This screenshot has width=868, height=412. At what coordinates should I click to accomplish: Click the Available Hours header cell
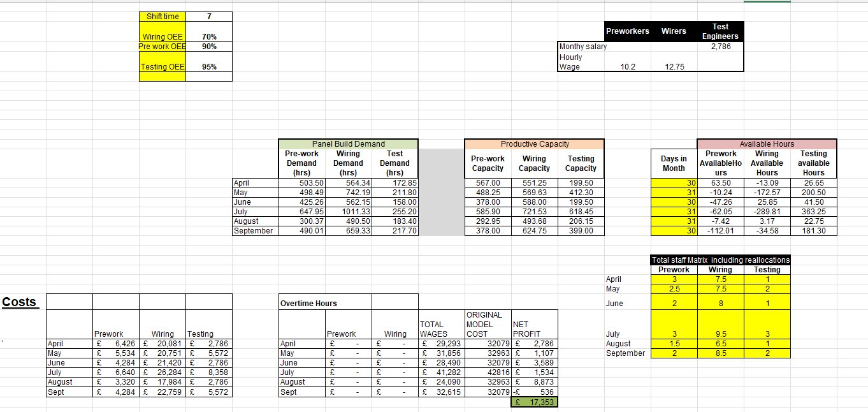pos(767,143)
